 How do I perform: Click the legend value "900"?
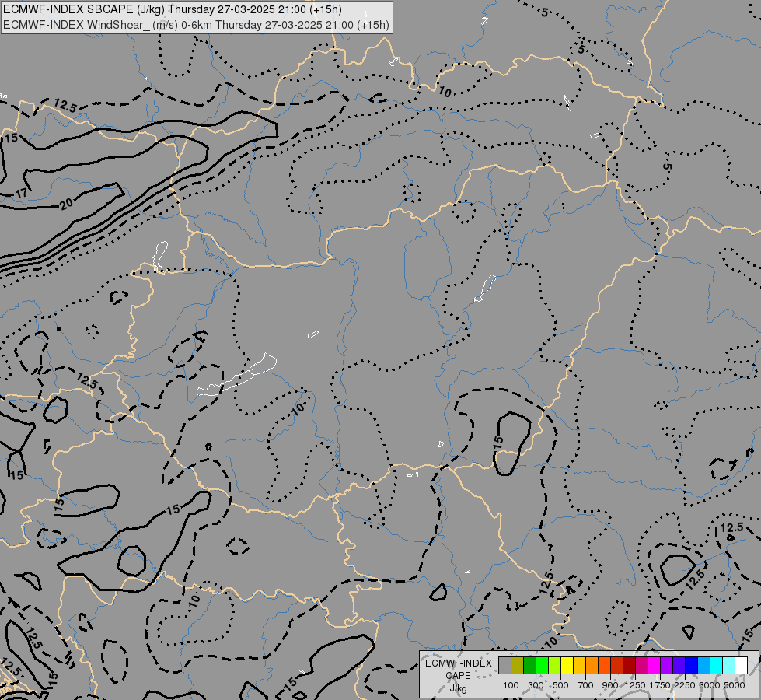click(610, 685)
